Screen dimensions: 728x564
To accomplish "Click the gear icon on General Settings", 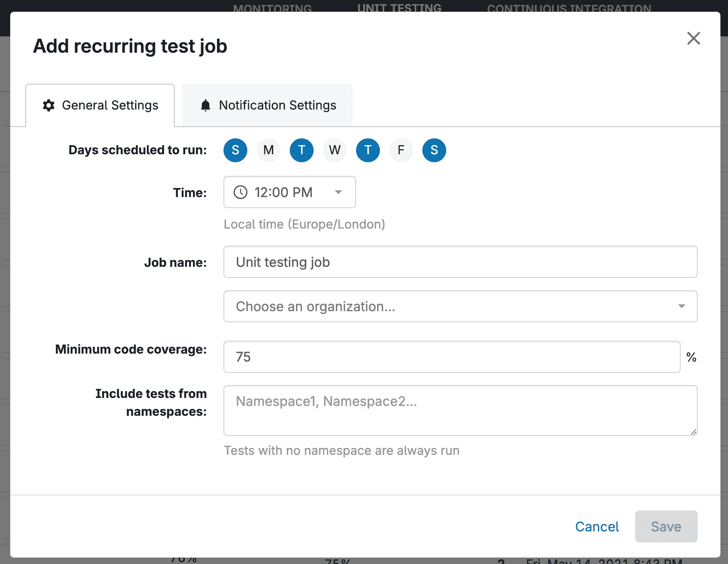I will tap(49, 105).
